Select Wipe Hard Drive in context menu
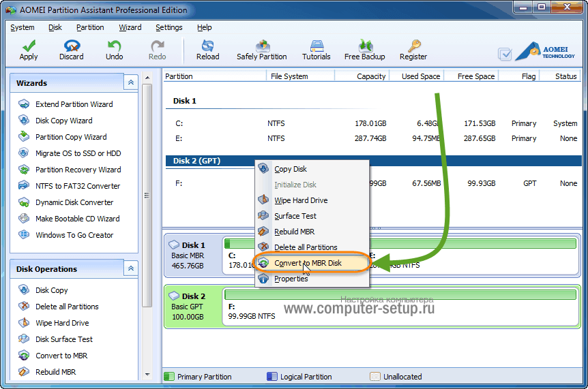 click(300, 200)
